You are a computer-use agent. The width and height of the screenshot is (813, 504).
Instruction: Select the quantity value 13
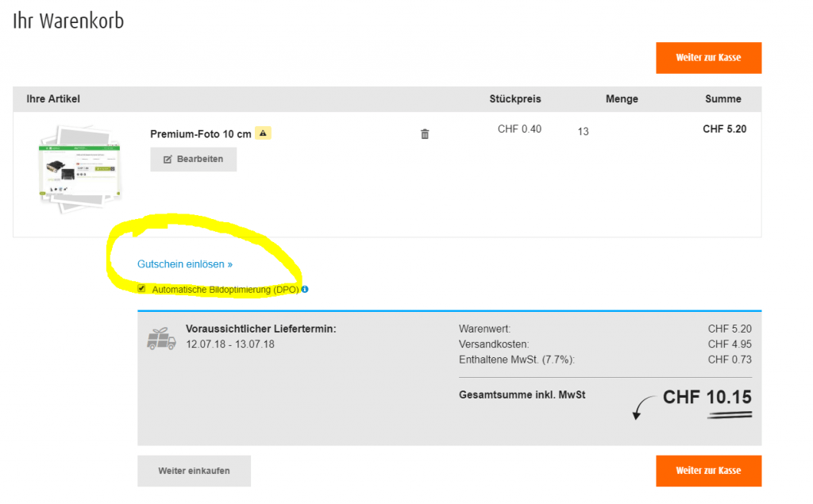584,132
